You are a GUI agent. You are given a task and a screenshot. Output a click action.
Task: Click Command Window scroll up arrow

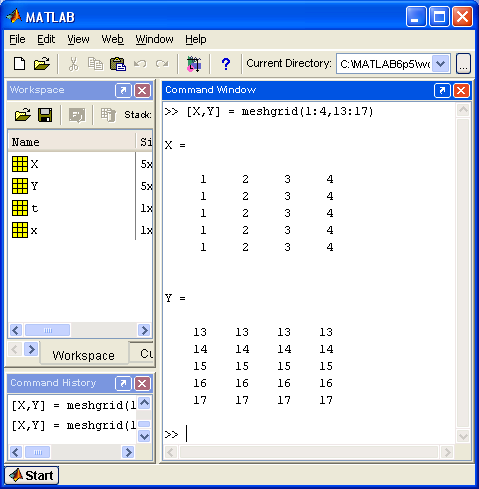[463, 110]
